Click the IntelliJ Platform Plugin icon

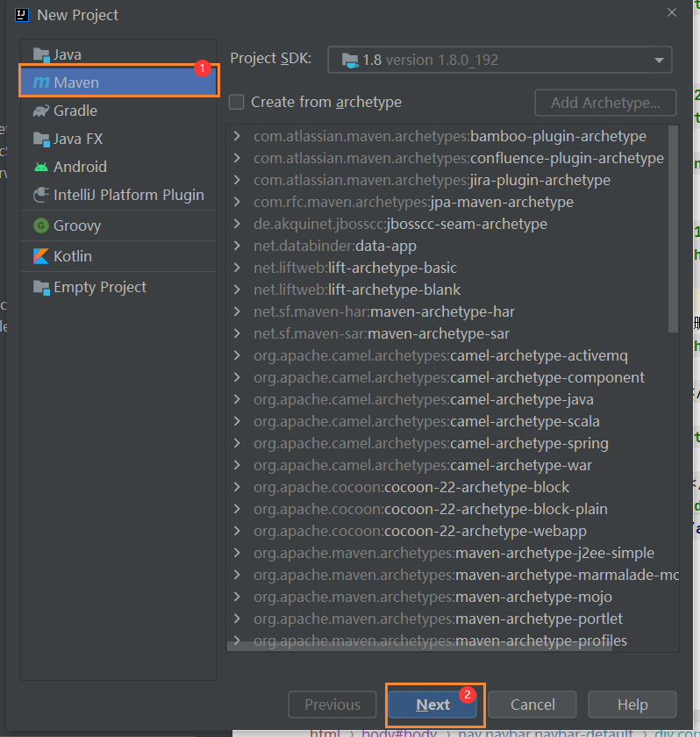[x=41, y=195]
